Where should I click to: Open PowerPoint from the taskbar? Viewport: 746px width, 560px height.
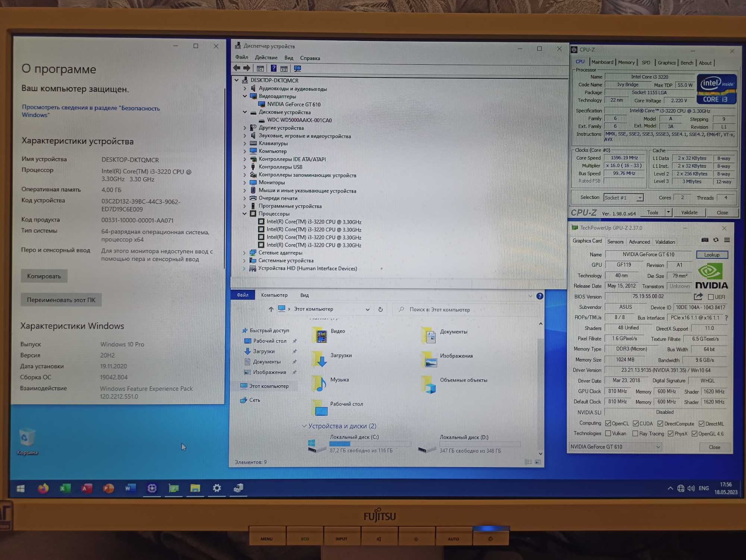point(108,488)
